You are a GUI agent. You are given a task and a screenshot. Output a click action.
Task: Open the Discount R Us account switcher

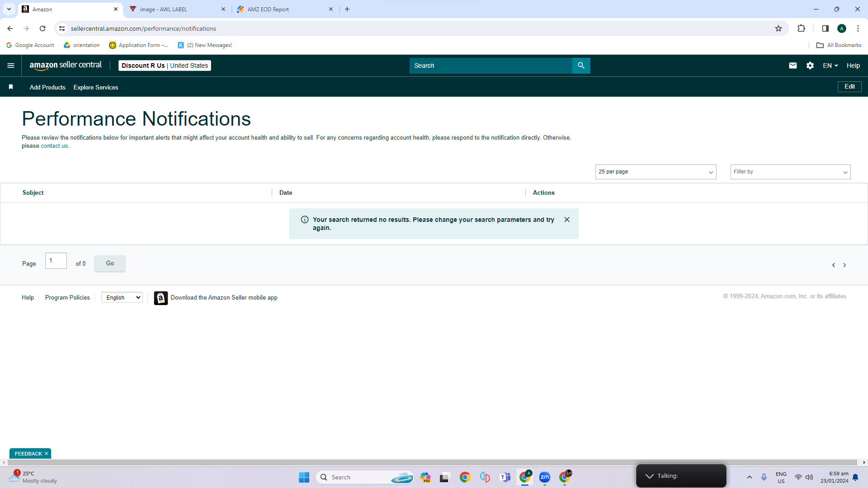[x=165, y=66]
